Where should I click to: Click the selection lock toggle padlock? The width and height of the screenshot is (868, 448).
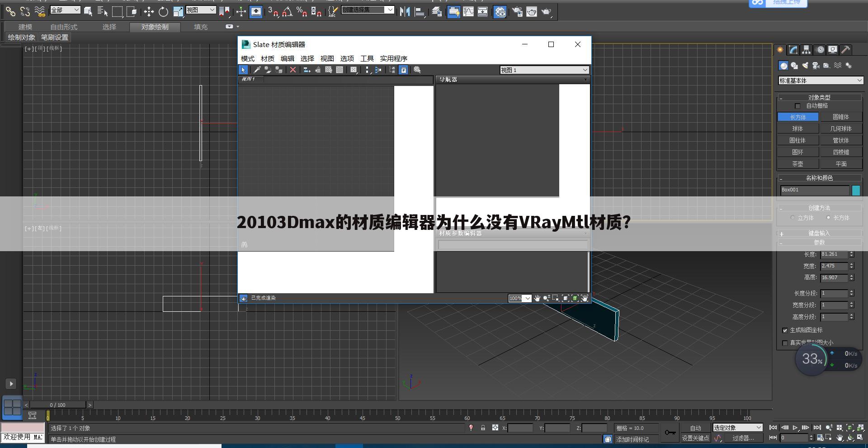pos(483,428)
